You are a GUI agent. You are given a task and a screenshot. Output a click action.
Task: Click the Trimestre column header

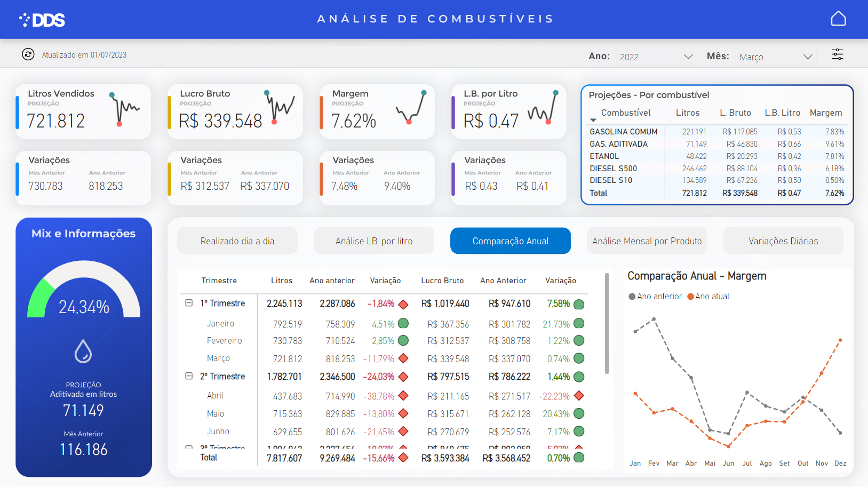pos(219,281)
